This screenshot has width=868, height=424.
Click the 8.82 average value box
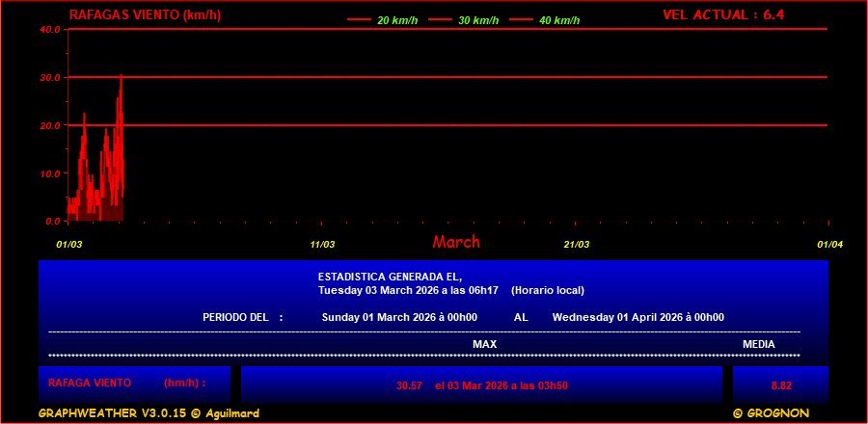pyautogui.click(x=780, y=385)
